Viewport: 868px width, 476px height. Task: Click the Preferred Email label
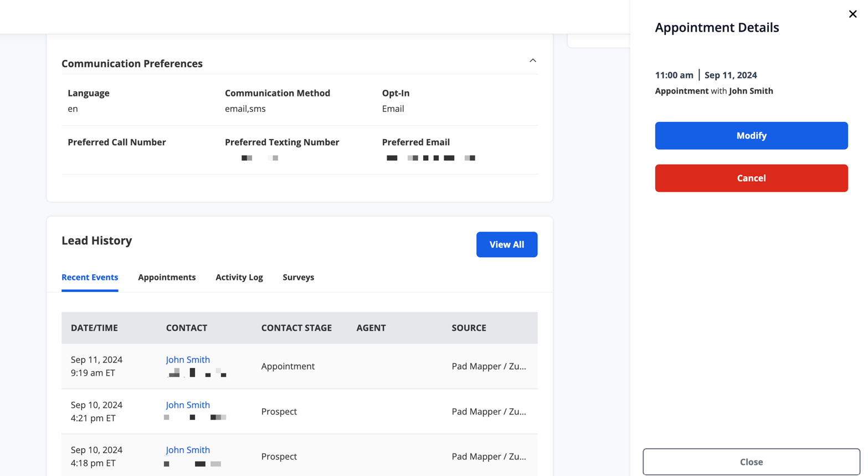tap(416, 142)
